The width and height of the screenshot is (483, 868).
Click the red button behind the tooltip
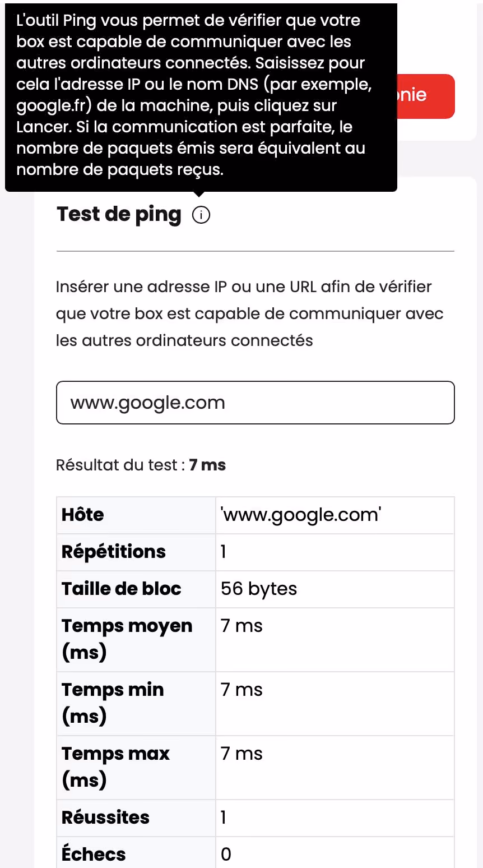tap(426, 96)
